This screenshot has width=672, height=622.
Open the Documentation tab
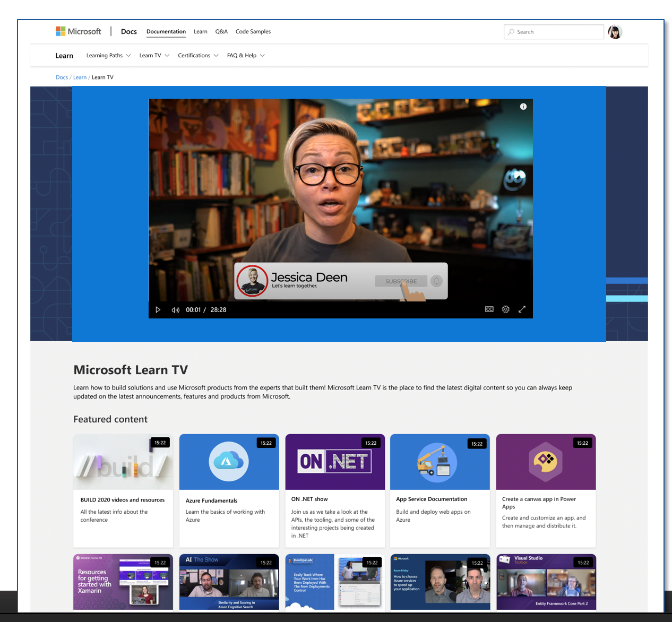pos(166,32)
